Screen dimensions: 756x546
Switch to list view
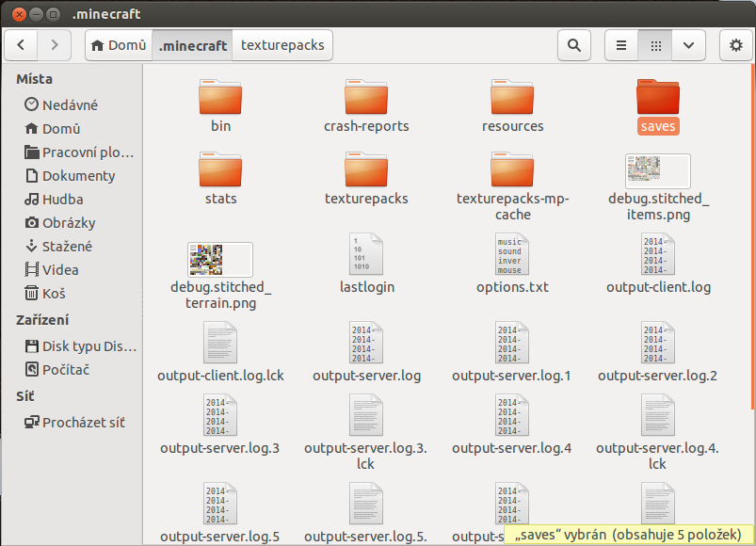pyautogui.click(x=621, y=45)
